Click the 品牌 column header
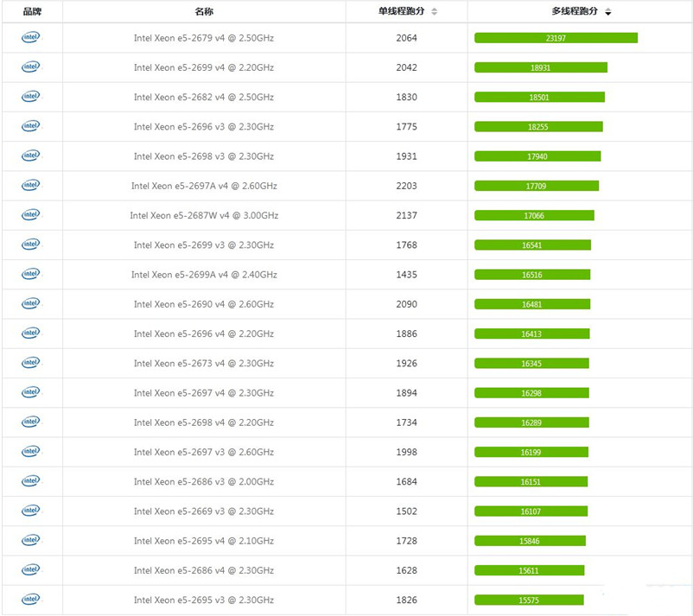This screenshot has width=693, height=616. (31, 12)
